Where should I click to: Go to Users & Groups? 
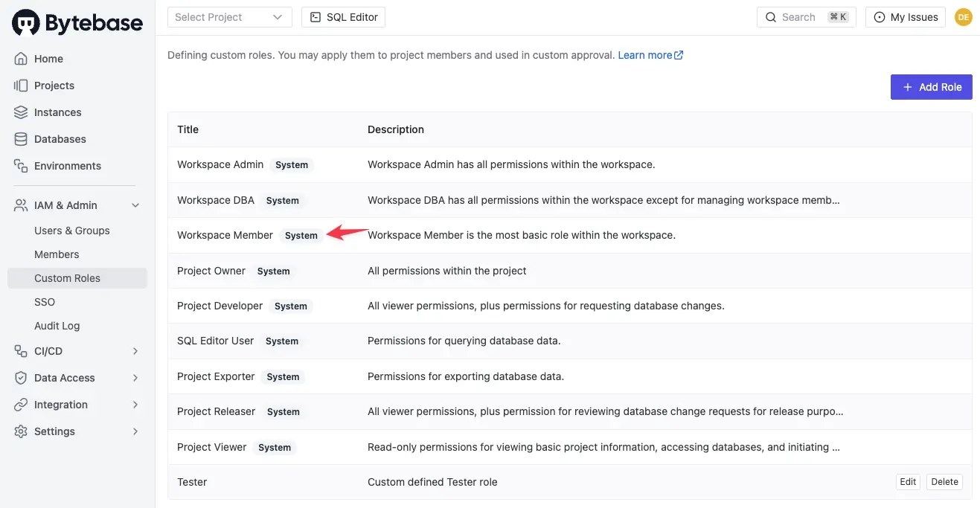click(72, 231)
